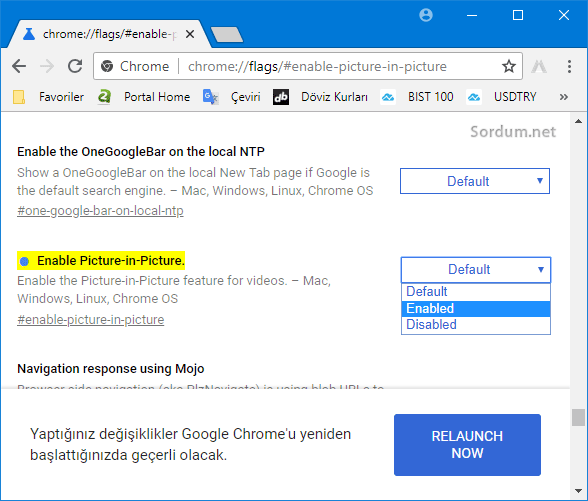
Task: Follow the #one-google-bar-on-local-ntp link
Action: tap(100, 211)
